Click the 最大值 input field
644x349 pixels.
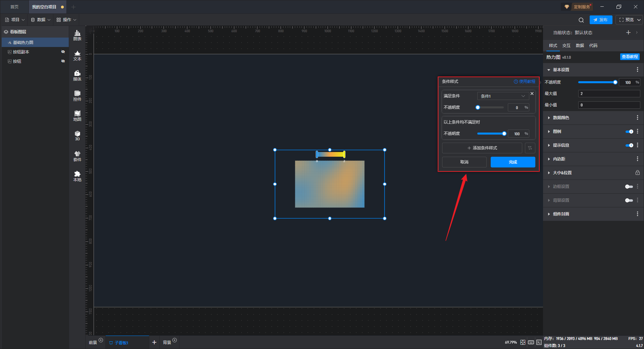609,94
